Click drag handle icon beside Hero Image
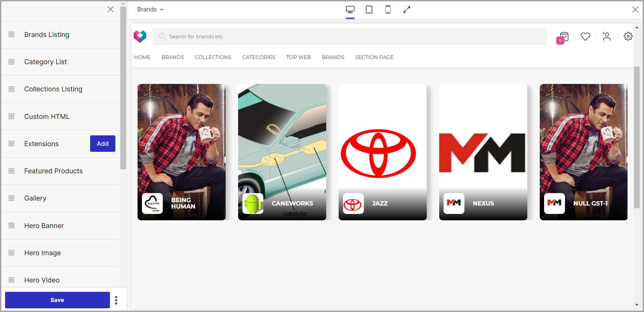This screenshot has width=644, height=312. (x=11, y=253)
